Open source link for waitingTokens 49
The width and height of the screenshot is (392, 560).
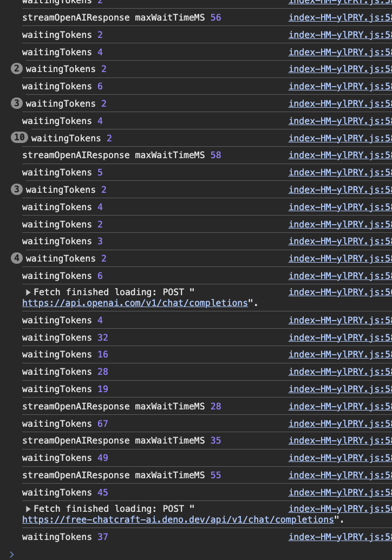click(340, 458)
